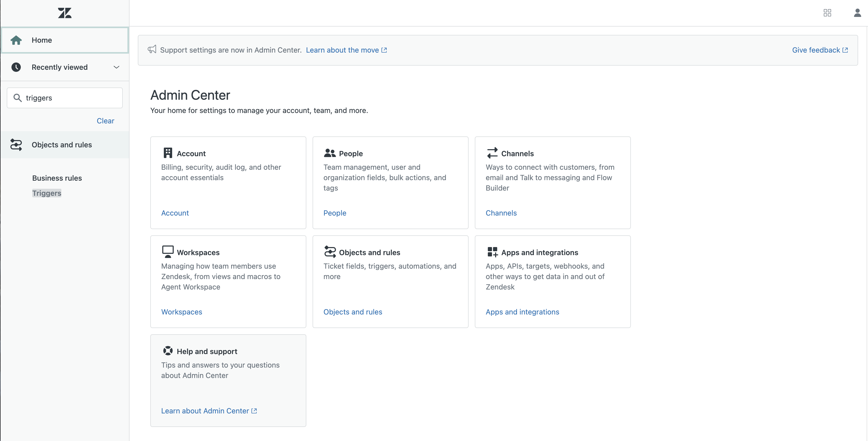Screen dimensions: 868x441
Task: Click the Objects and rules card title
Action: (370, 252)
